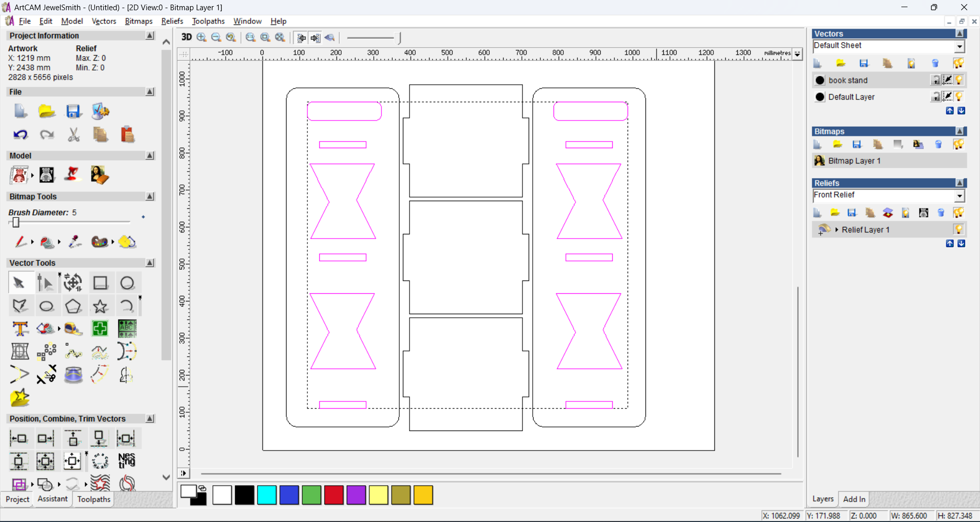Move vector layer up arrow button
The height and width of the screenshot is (522, 980).
point(950,111)
